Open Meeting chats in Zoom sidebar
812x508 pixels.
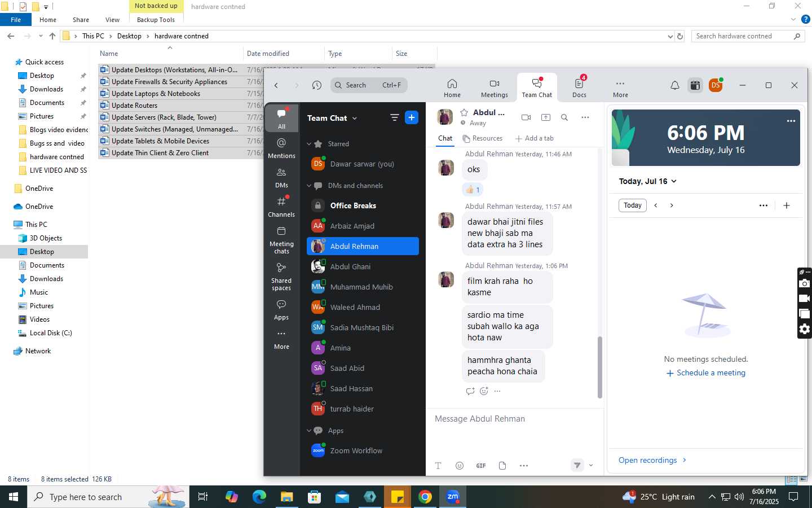[281, 240]
